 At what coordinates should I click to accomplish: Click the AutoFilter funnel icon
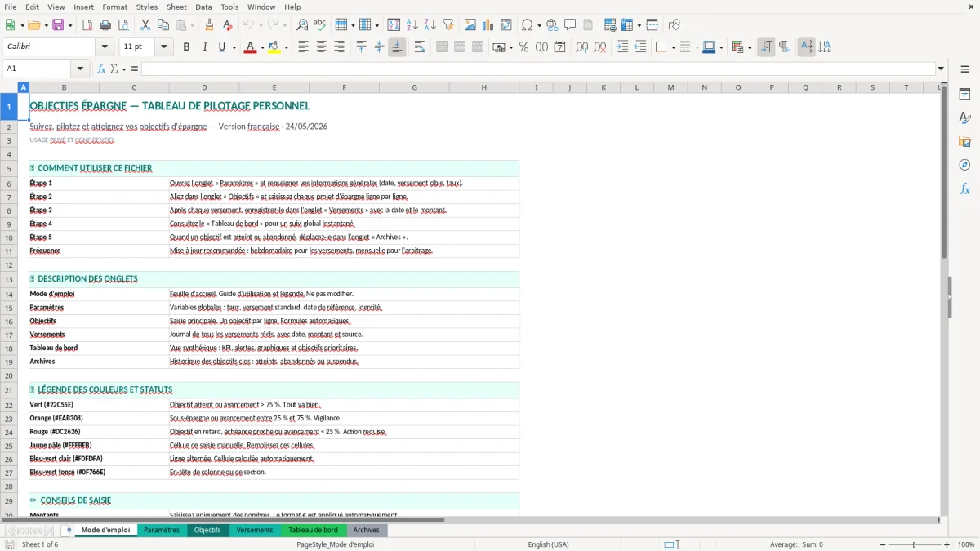[x=448, y=25]
